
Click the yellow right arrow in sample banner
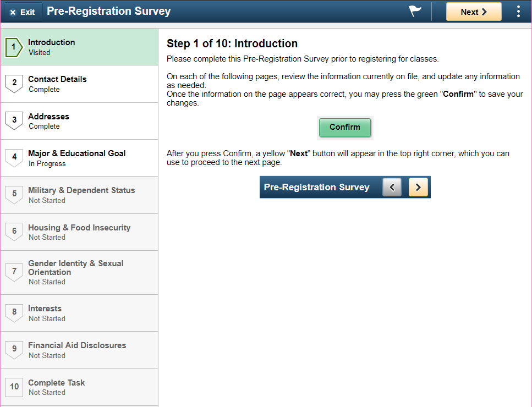(418, 187)
